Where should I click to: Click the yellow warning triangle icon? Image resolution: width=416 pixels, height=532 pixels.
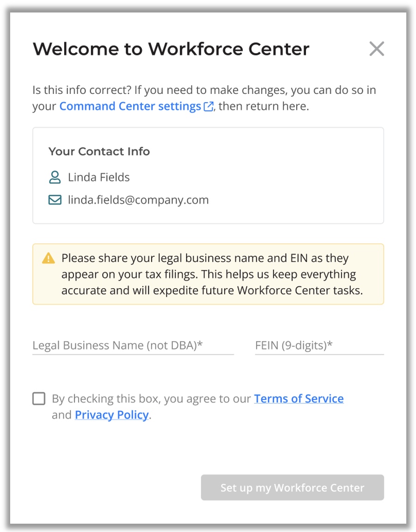point(48,259)
